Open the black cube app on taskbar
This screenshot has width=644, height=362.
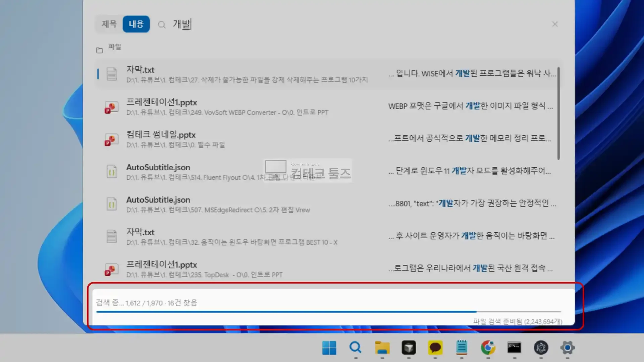pyautogui.click(x=409, y=348)
